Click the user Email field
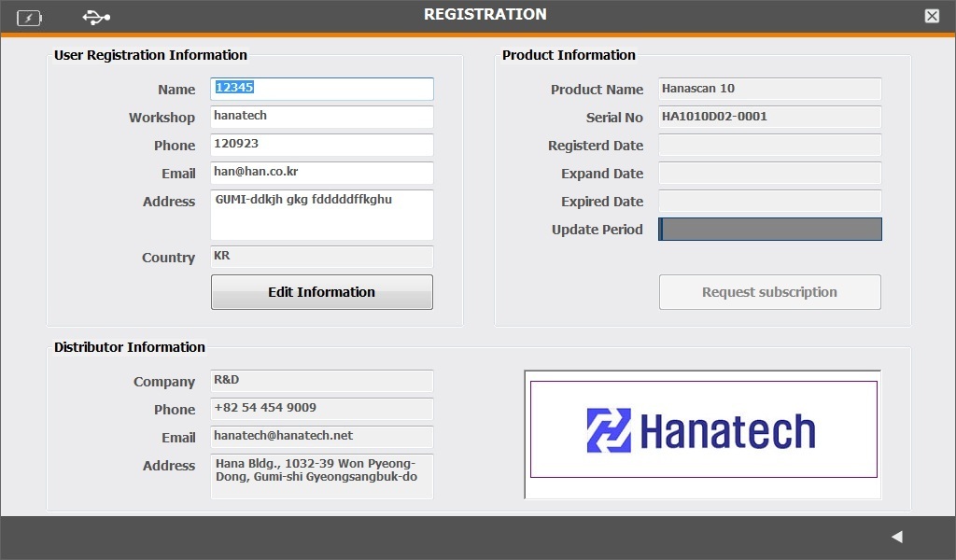The image size is (956, 560). pyautogui.click(x=321, y=173)
